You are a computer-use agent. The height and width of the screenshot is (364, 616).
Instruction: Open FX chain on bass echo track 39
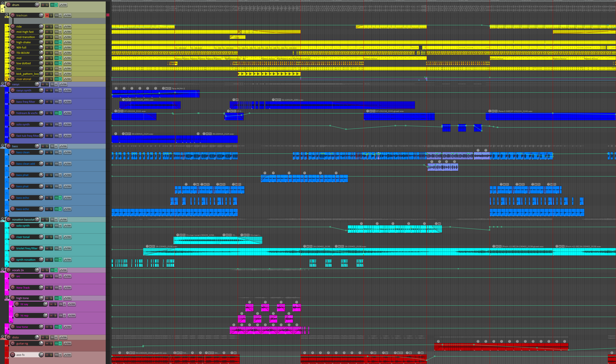[56, 198]
